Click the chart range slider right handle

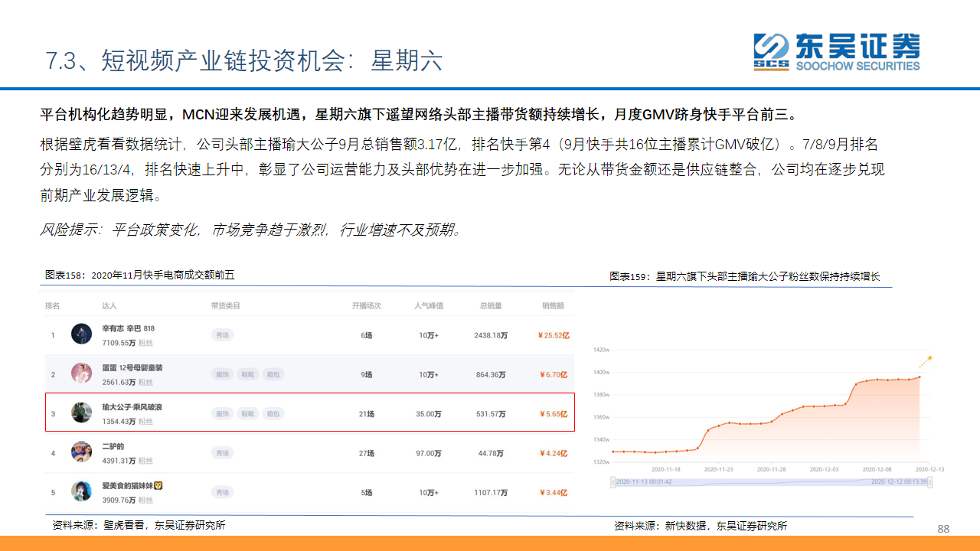(929, 481)
